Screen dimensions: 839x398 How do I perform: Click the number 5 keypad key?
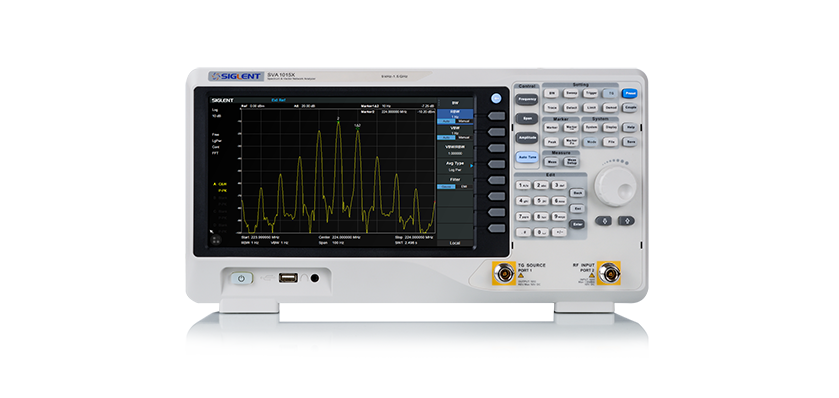[x=541, y=201]
